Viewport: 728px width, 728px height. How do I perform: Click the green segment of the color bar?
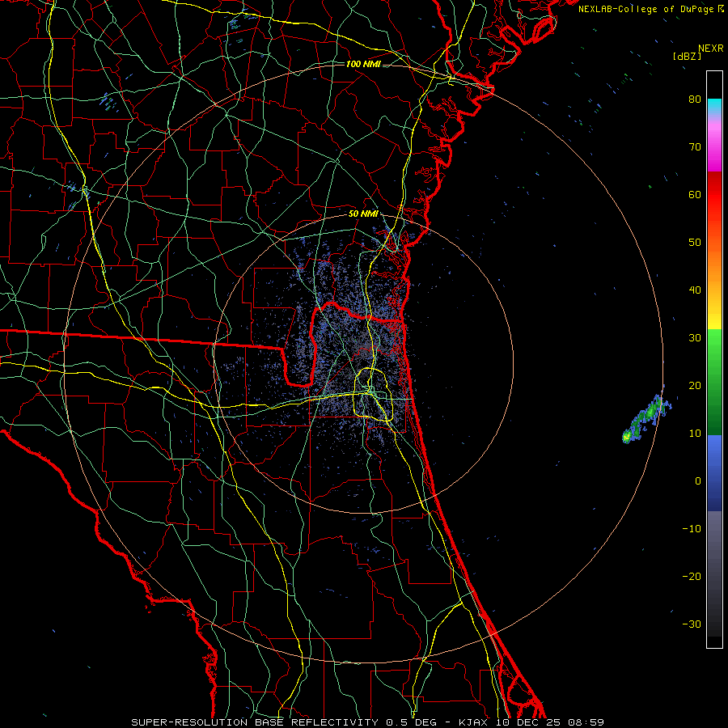(x=714, y=382)
